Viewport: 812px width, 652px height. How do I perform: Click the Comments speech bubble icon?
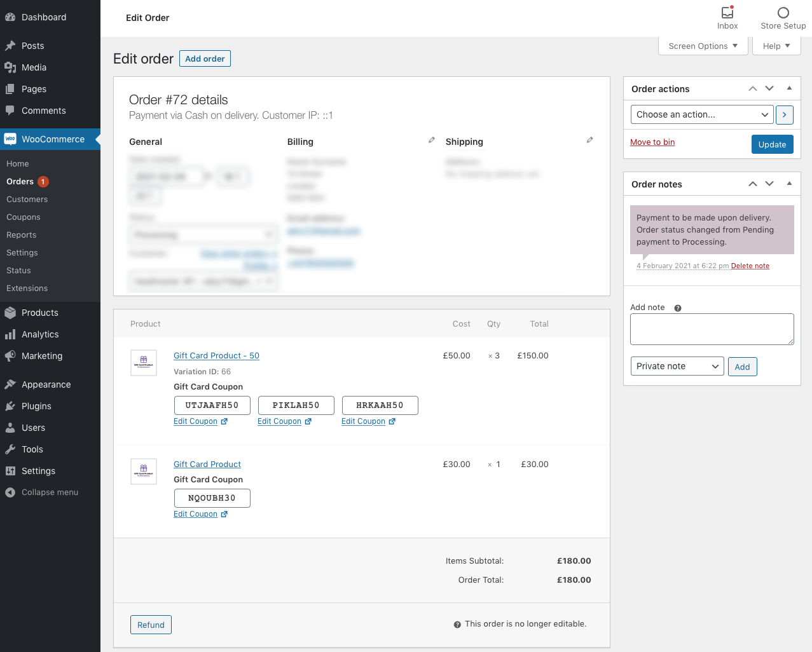[x=10, y=111]
